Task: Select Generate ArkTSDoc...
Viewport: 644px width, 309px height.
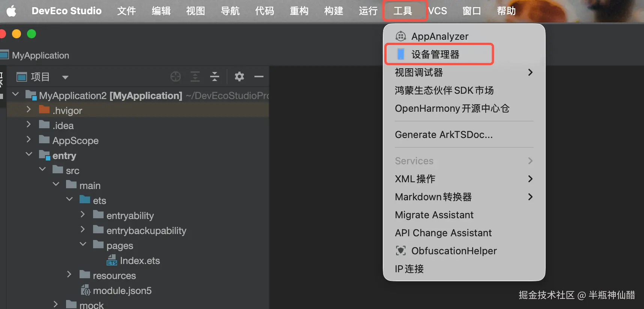Action: coord(464,135)
